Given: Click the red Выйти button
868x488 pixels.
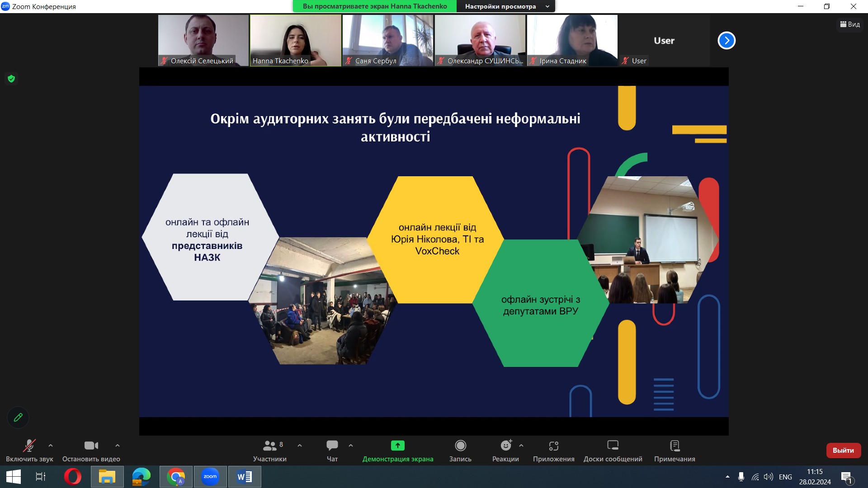Looking at the screenshot, I should pos(843,450).
